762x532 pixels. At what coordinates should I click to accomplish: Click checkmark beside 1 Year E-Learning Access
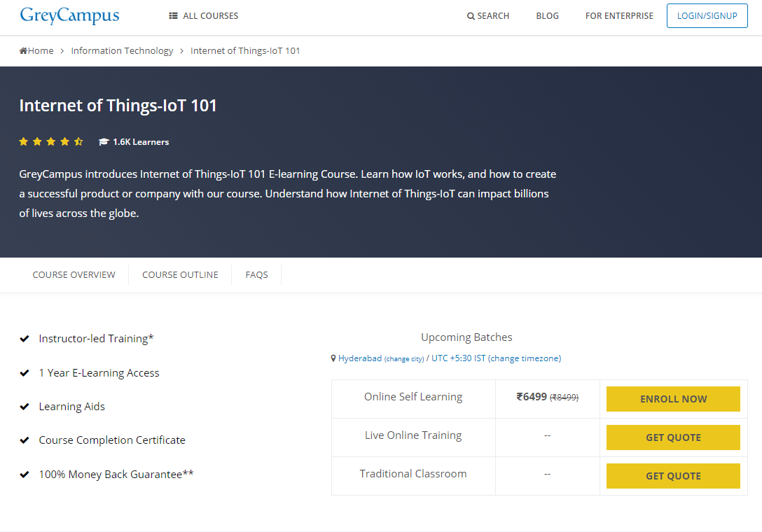pos(25,373)
